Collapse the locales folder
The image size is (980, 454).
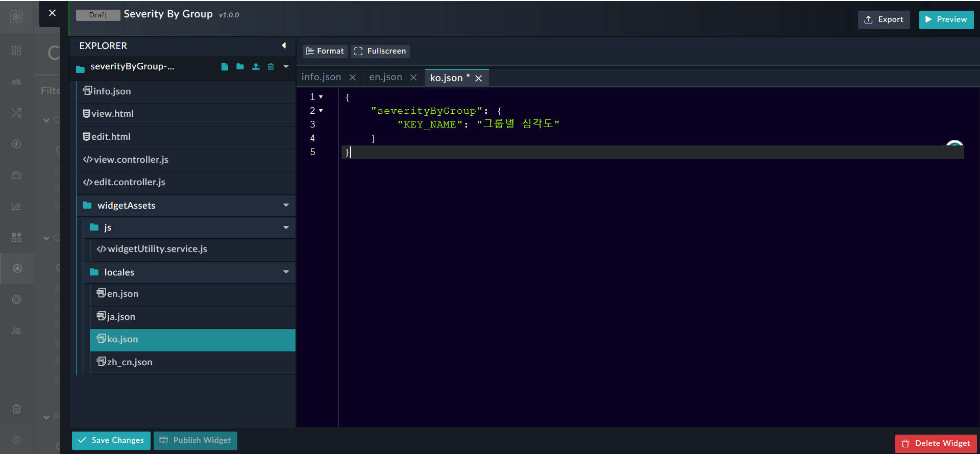pyautogui.click(x=286, y=272)
